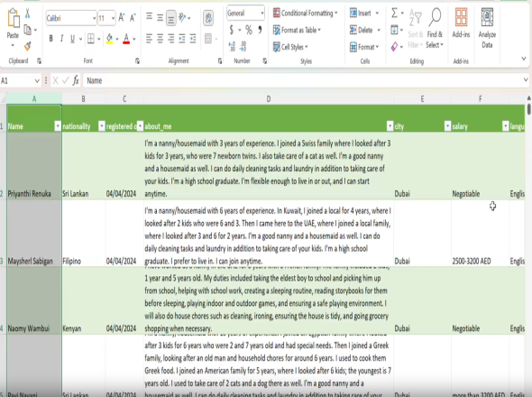The width and height of the screenshot is (532, 397).
Task: Align text left
Action: pyautogui.click(x=149, y=39)
